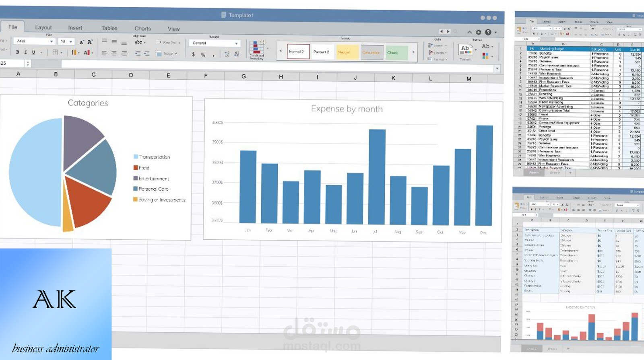Go to previous ribbon tab arrow
This screenshot has width=644, height=360.
coord(442,31)
